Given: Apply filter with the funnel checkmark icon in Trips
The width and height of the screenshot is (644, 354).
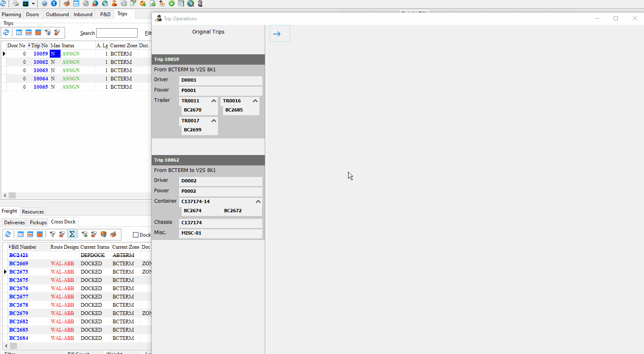Looking at the screenshot, I should click(48, 32).
